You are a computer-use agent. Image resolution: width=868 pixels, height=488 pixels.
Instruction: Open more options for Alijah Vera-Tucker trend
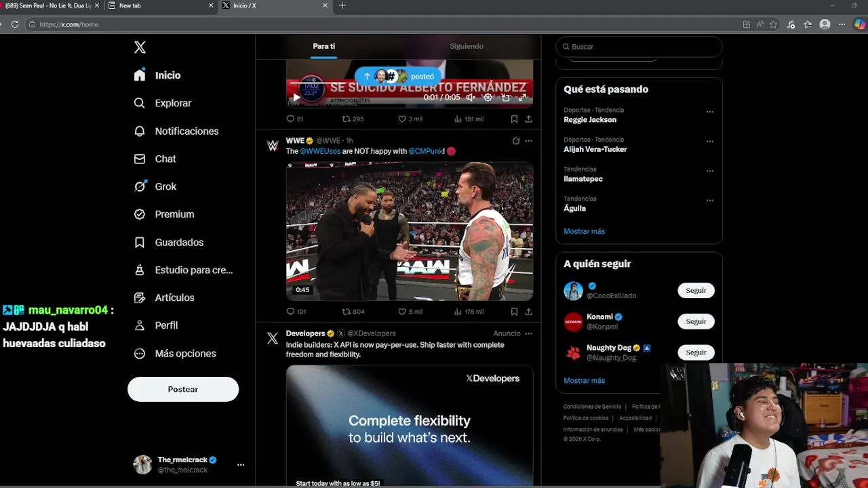point(710,142)
